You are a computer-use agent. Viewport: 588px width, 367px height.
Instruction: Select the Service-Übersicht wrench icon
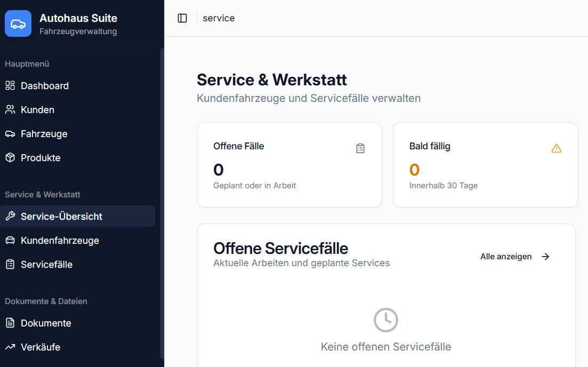tap(11, 216)
